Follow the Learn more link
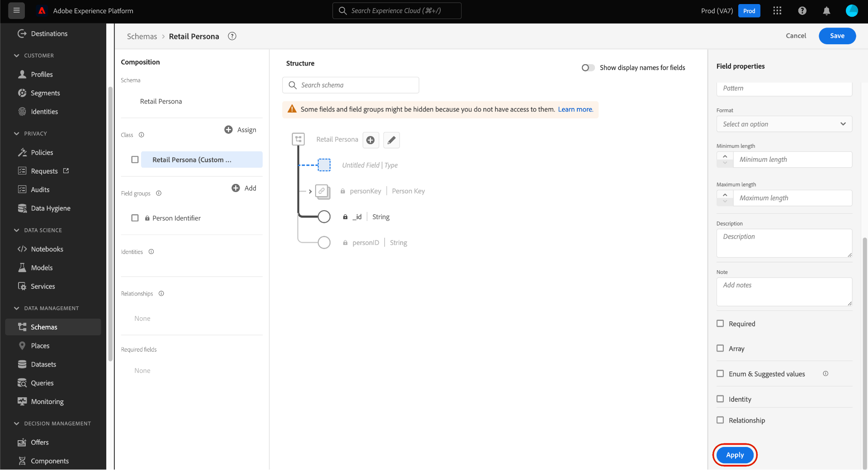Viewport: 868px width, 470px height. pyautogui.click(x=575, y=109)
